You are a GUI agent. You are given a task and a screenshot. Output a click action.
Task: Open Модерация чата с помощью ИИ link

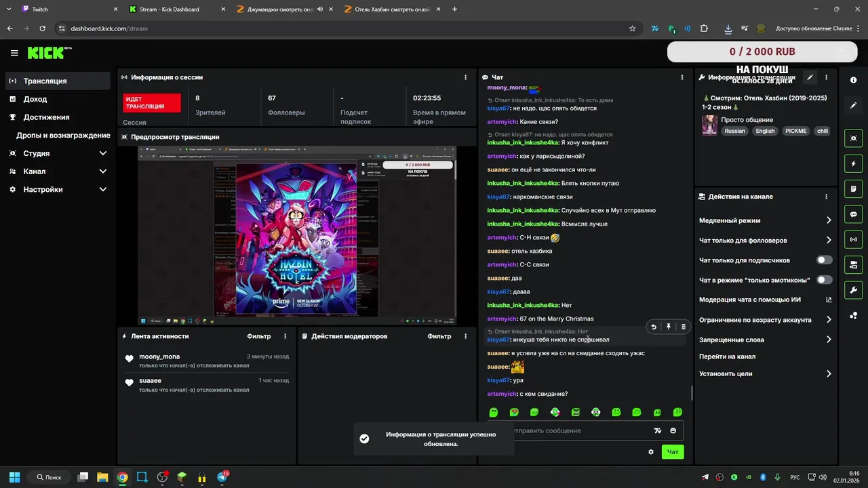tap(765, 300)
